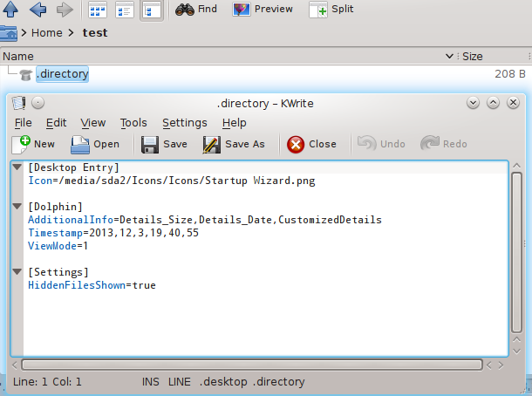
Task: Toggle the sort order arrow in header
Action: 449,57
